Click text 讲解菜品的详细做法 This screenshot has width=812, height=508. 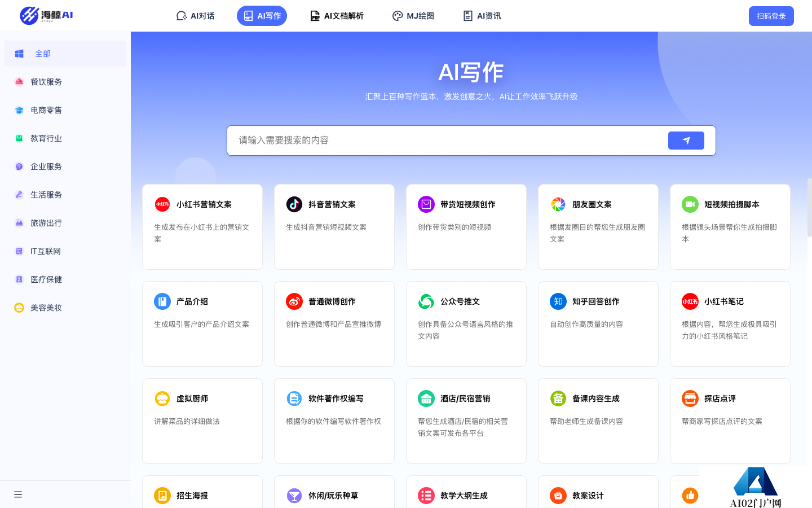click(x=187, y=421)
